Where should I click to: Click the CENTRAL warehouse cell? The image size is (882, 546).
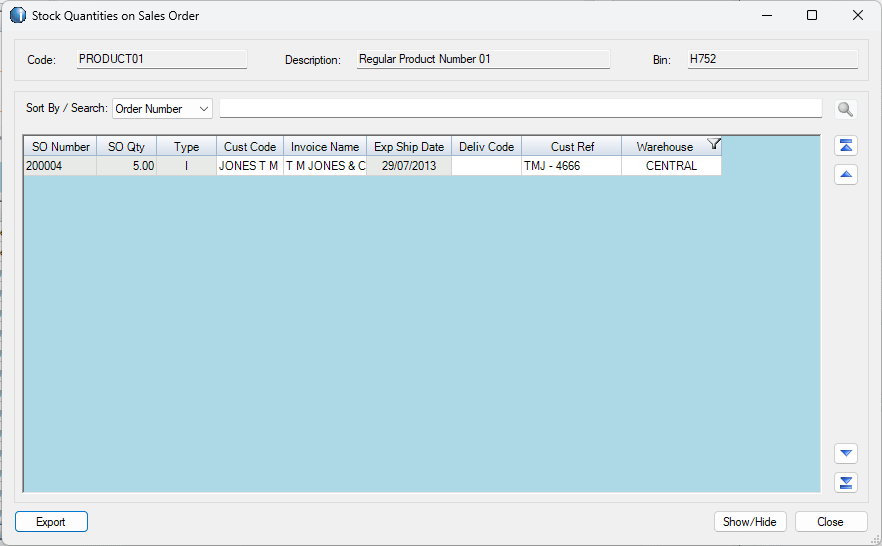[671, 166]
